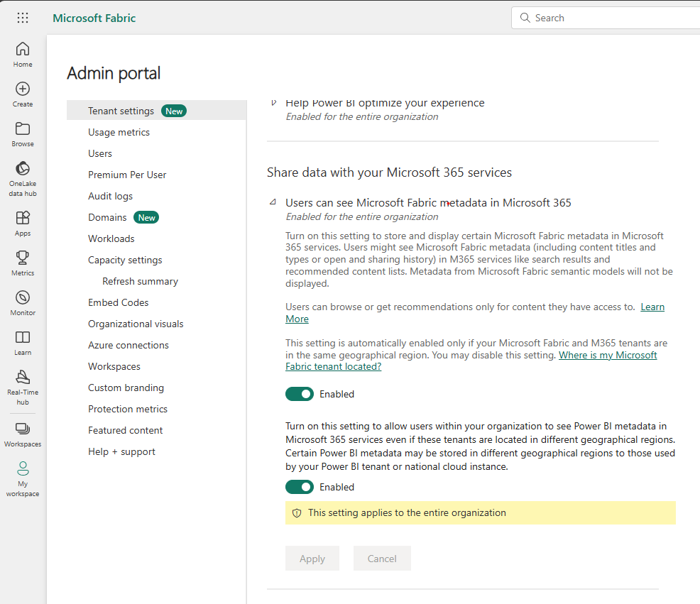The height and width of the screenshot is (604, 700).
Task: Select Audit logs in settings menu
Action: [110, 195]
